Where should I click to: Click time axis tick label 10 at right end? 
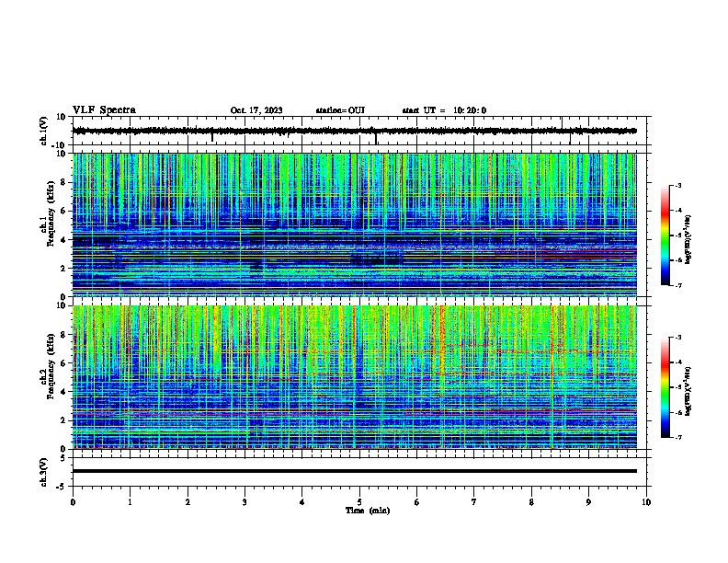click(x=646, y=502)
